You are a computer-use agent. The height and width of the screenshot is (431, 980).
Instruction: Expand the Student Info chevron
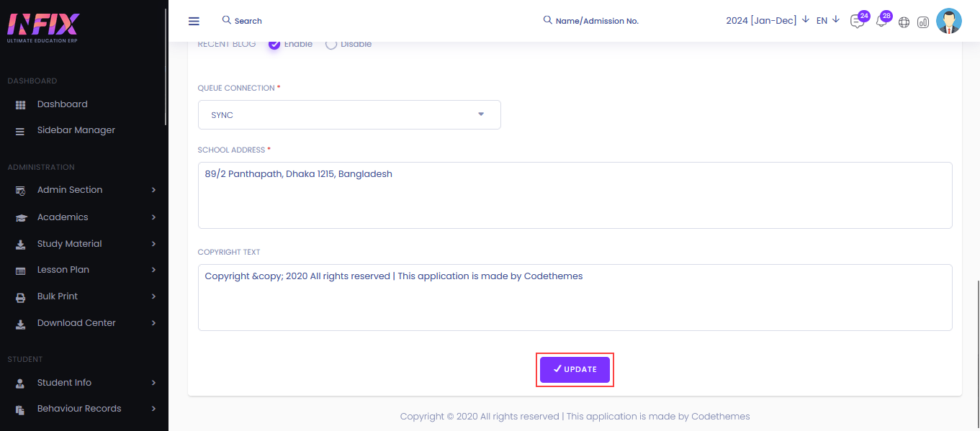[153, 383]
